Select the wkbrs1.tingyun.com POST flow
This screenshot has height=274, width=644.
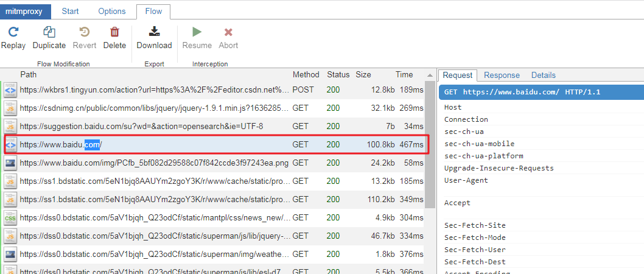214,90
